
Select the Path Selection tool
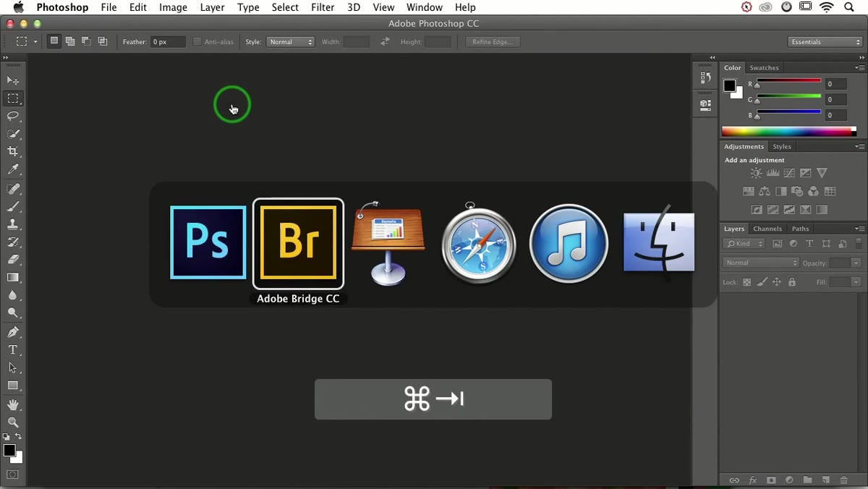pos(13,367)
